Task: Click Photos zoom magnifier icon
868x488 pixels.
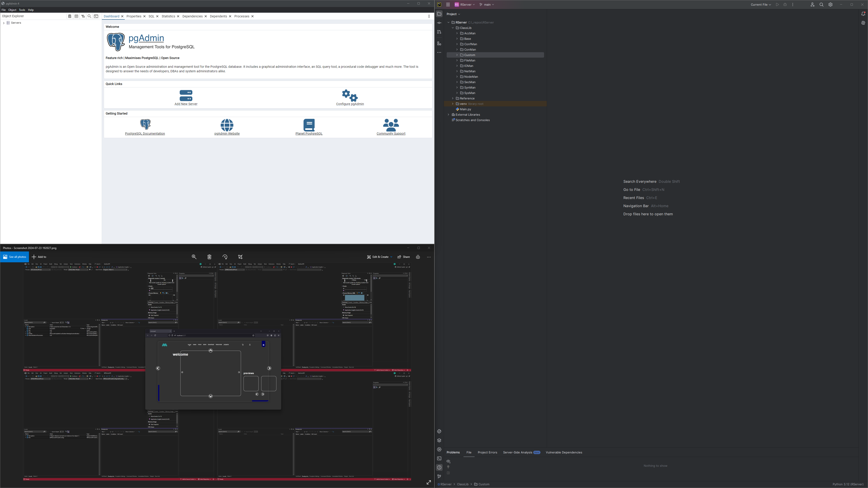Action: point(194,257)
